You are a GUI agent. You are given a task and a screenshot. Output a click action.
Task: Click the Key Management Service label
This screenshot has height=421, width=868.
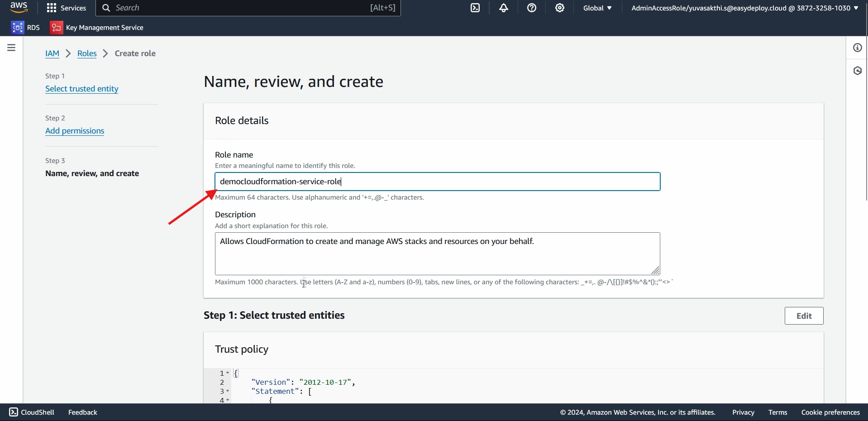105,28
